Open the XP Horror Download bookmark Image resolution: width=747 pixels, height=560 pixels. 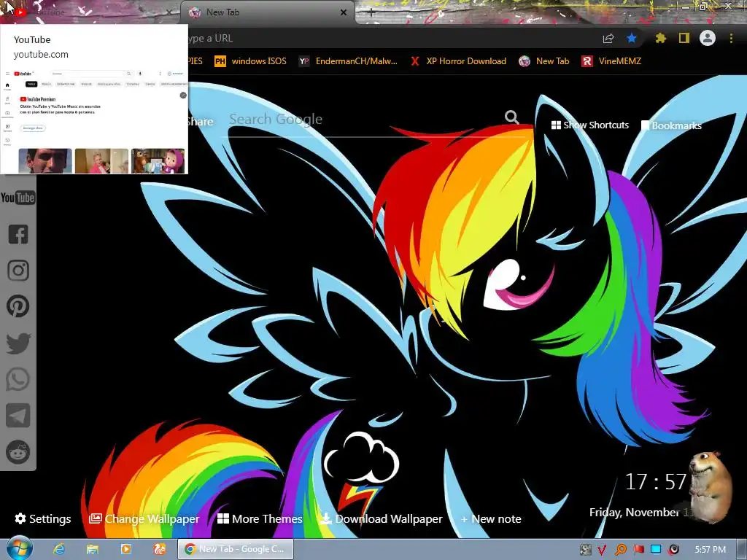[x=458, y=61]
